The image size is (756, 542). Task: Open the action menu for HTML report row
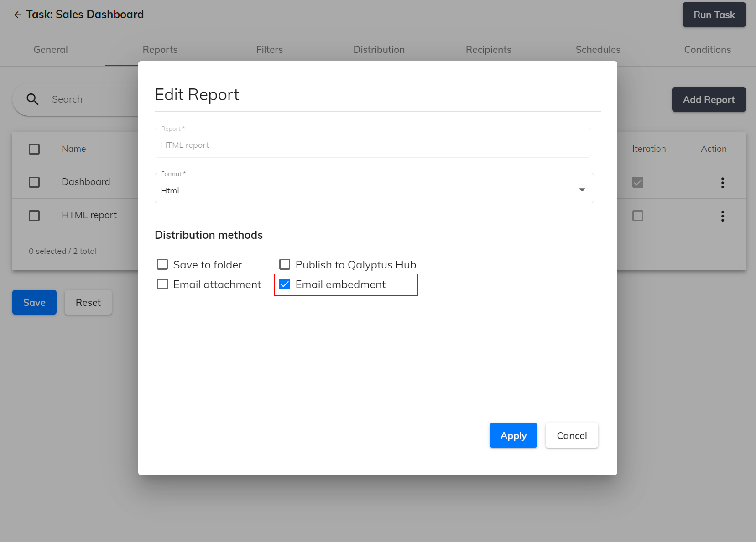(x=723, y=217)
